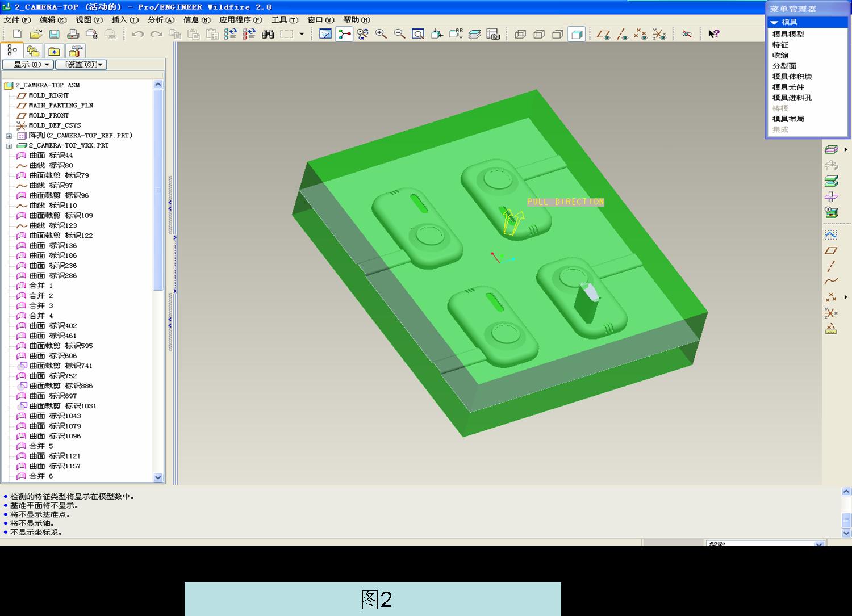The width and height of the screenshot is (852, 616).
Task: Click the mold volume split icon
Action: point(831,181)
